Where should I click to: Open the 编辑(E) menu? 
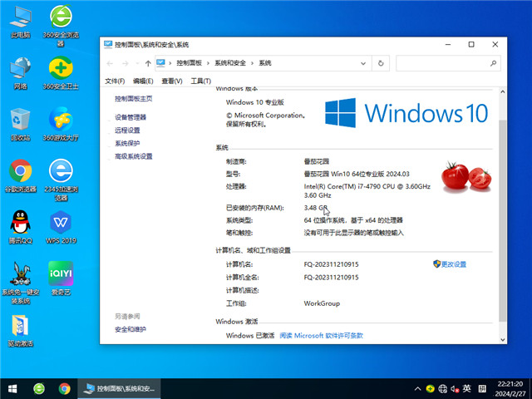[143, 81]
